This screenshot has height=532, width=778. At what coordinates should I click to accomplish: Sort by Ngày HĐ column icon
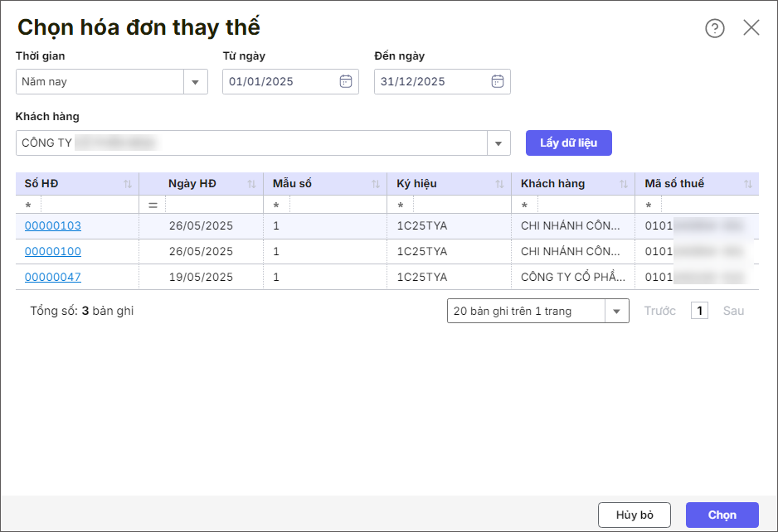[x=251, y=184]
